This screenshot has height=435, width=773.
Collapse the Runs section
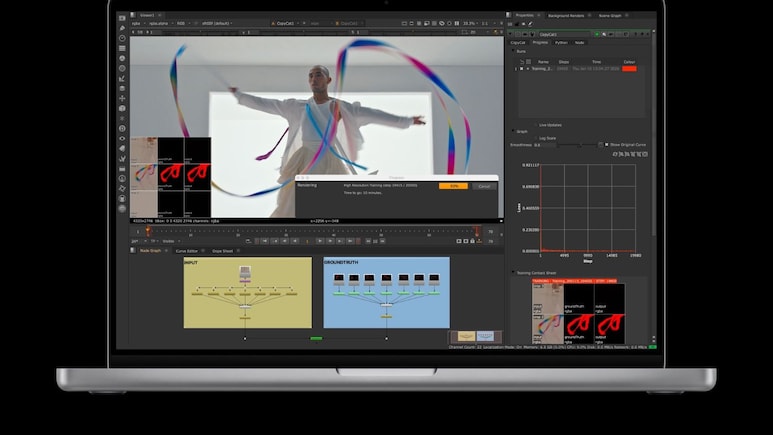[513, 51]
